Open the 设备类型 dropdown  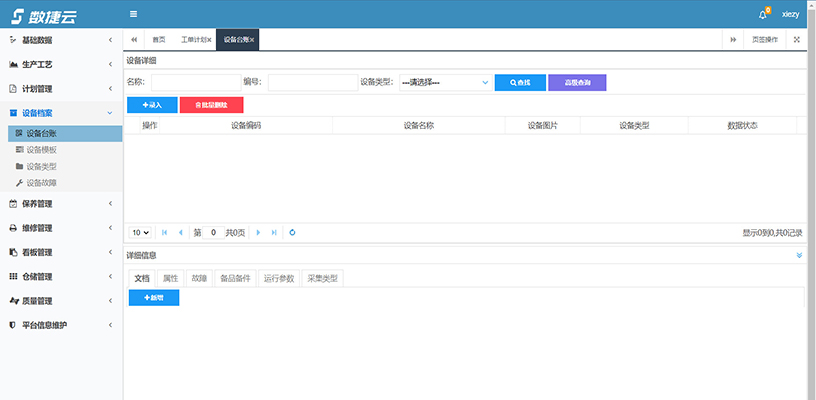coord(444,82)
